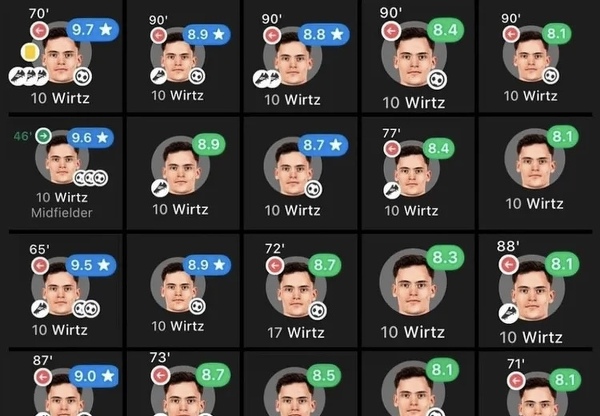The width and height of the screenshot is (600, 416).
Task: Click the green sub-in arrow at 46'
Action: tap(44, 136)
